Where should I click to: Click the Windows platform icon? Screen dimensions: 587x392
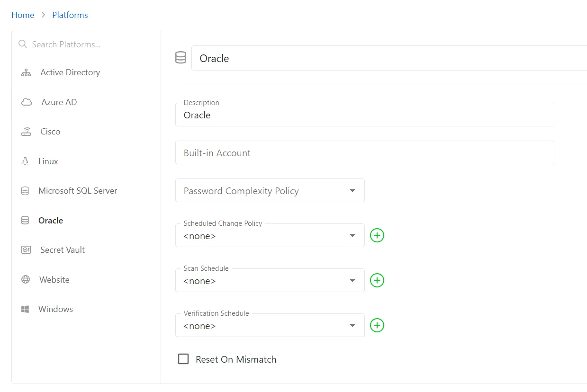pyautogui.click(x=26, y=309)
